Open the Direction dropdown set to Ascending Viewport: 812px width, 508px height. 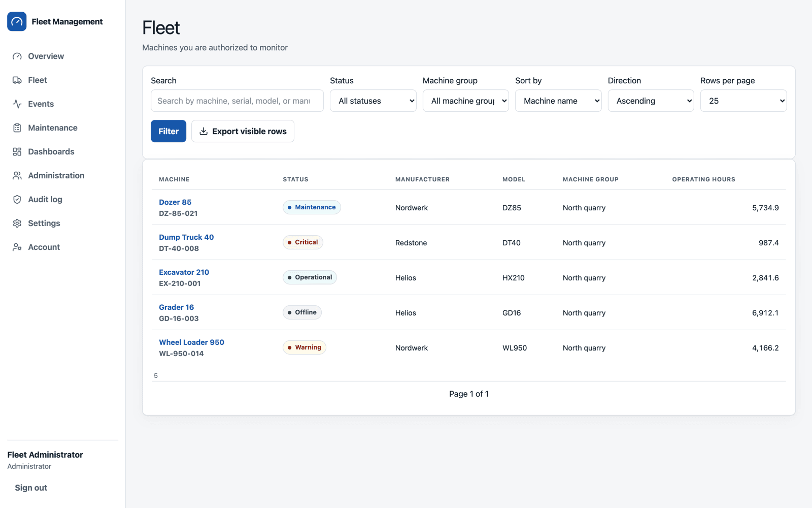click(x=651, y=101)
